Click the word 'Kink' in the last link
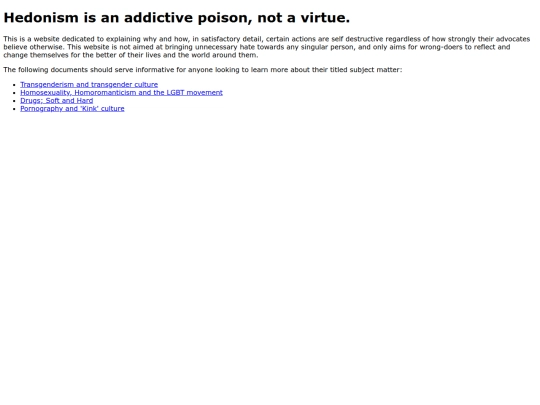The image size is (540, 405). tap(89, 108)
